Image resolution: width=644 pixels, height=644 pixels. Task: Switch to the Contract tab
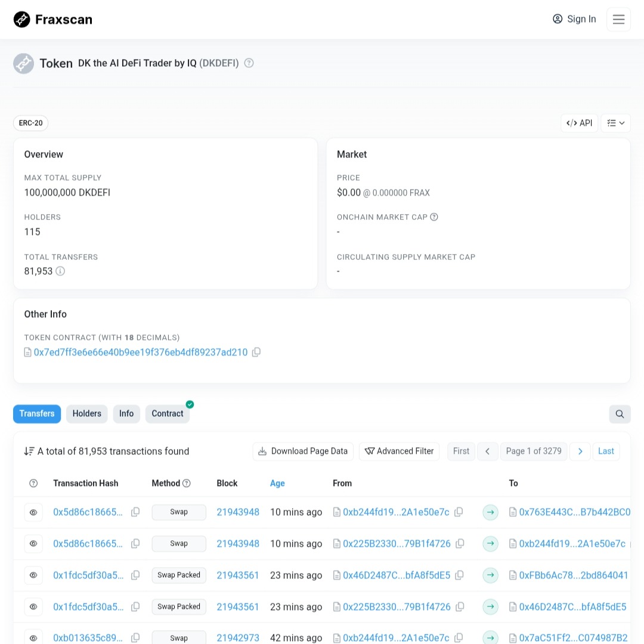[x=168, y=414]
